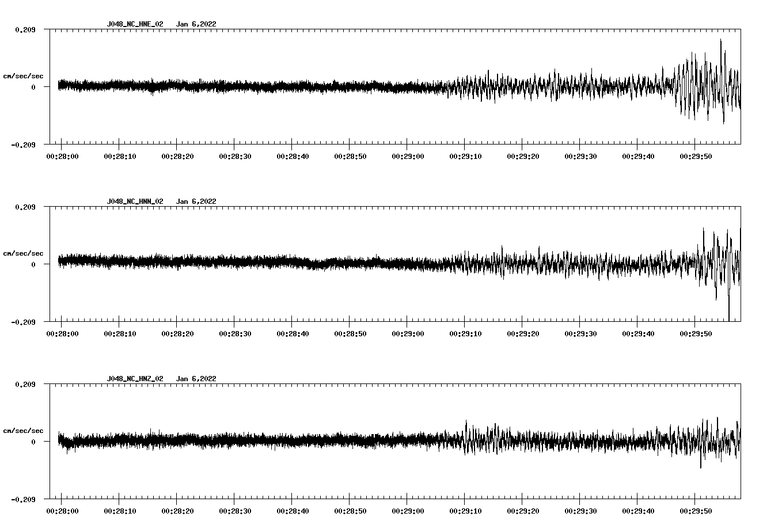The image size is (782, 532).
Task: Click the cm/sec/sec unit label of HNN plot
Action: point(23,253)
